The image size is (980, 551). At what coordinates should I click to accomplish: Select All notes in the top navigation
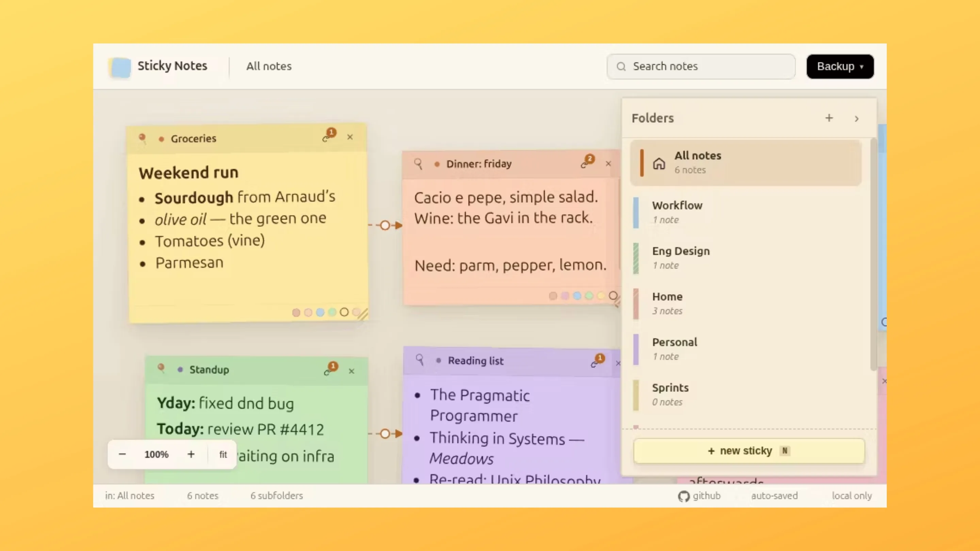point(269,66)
